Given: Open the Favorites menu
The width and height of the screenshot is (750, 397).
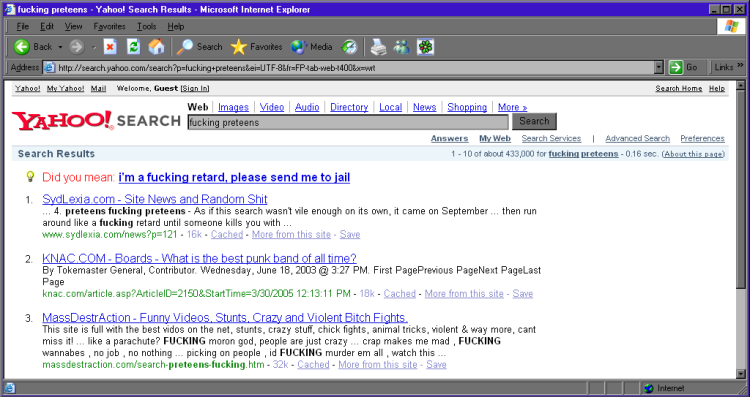Looking at the screenshot, I should pyautogui.click(x=110, y=26).
